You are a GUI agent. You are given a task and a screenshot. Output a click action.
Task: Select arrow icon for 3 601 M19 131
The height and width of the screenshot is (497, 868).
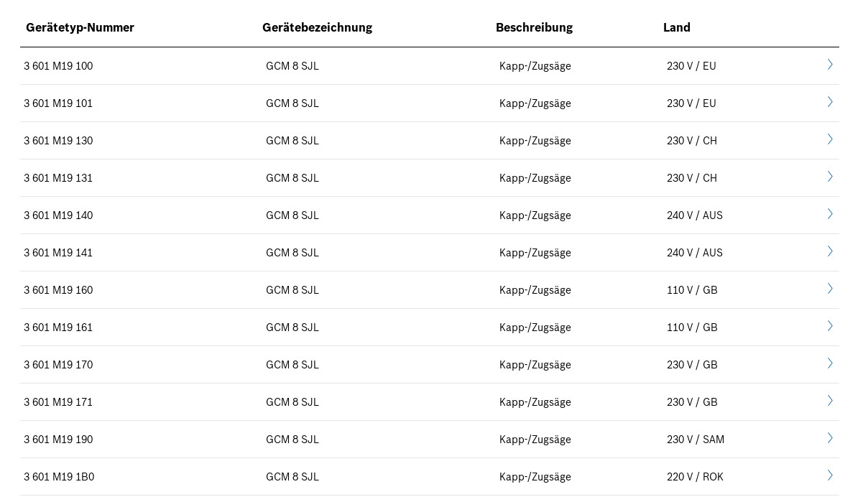tap(830, 177)
